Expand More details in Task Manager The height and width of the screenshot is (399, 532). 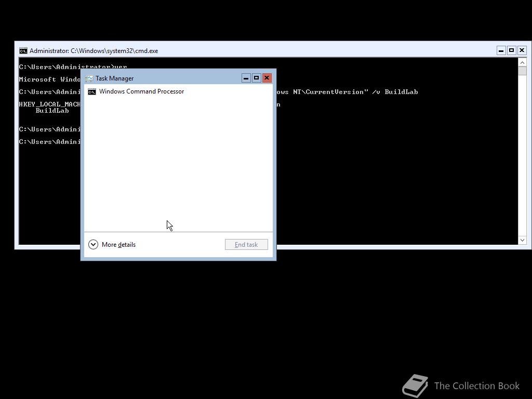(x=112, y=245)
